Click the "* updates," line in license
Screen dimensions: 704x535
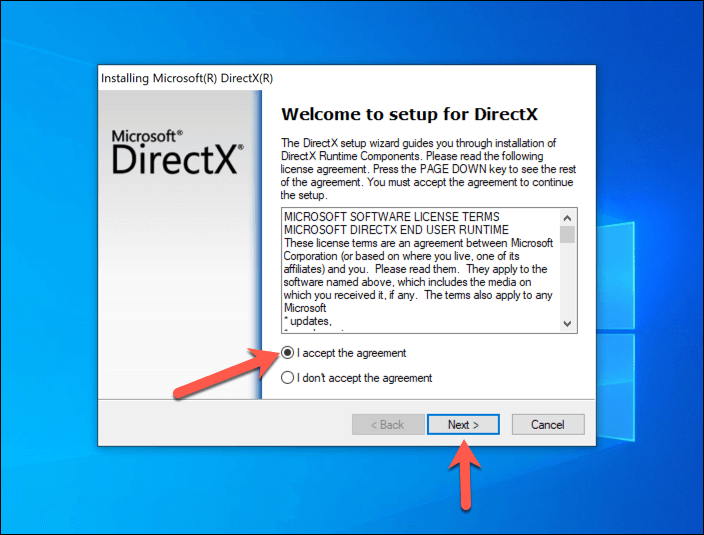[x=308, y=321]
